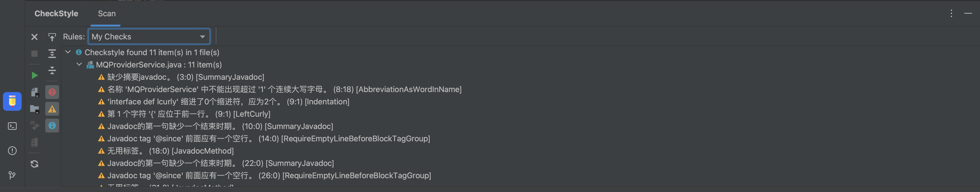980x192 pixels.
Task: Open the Problems tool window icon
Action: point(12,151)
